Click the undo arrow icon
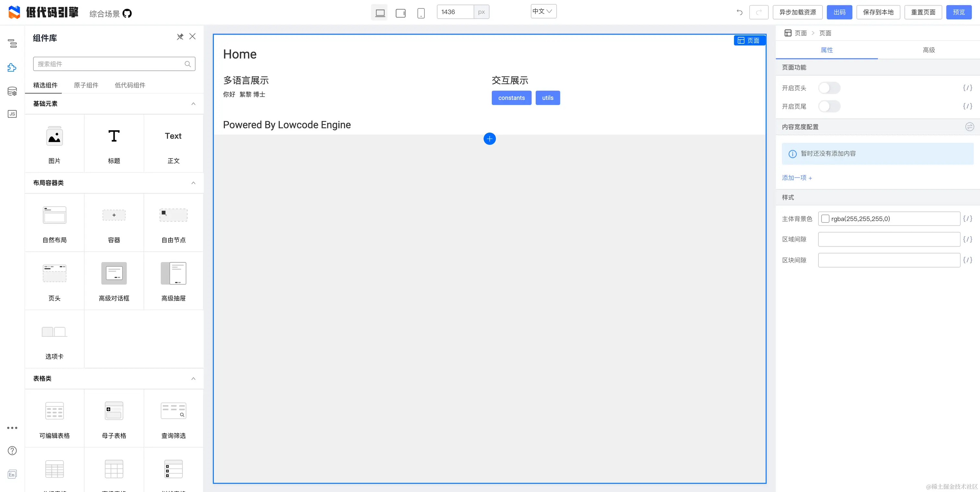 (x=739, y=12)
